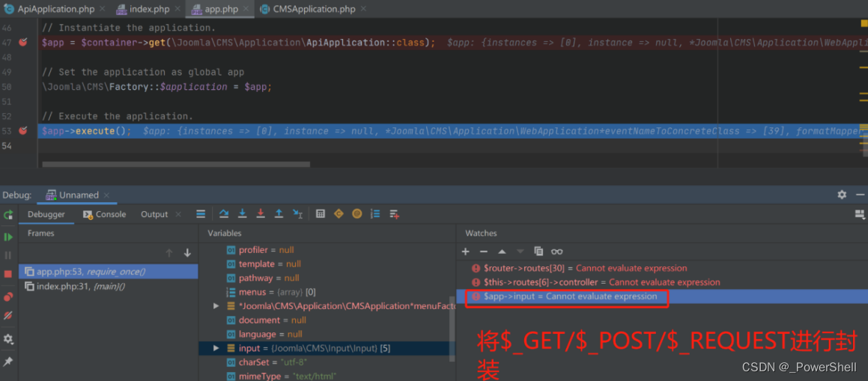Pause the program
Image resolution: width=868 pixels, height=381 pixels.
(8, 255)
